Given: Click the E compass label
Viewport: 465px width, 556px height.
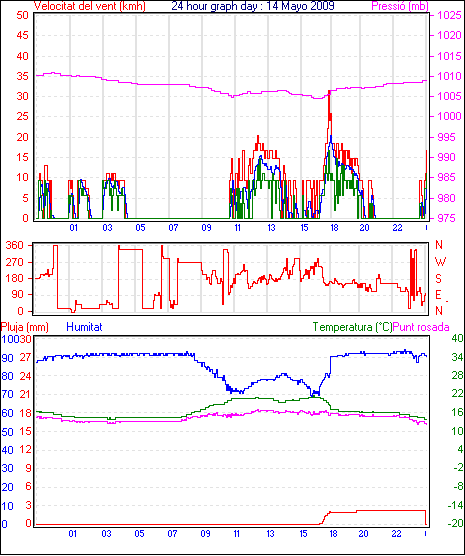Looking at the screenshot, I should coord(438,295).
